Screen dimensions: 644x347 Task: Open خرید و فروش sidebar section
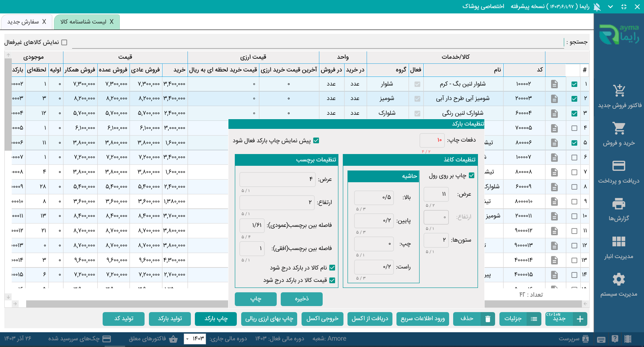click(x=619, y=134)
